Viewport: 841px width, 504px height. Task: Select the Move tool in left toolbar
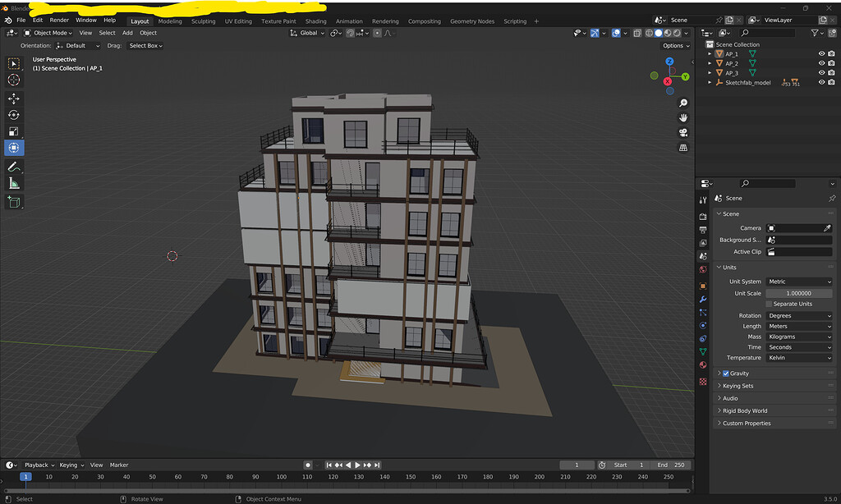pos(14,99)
